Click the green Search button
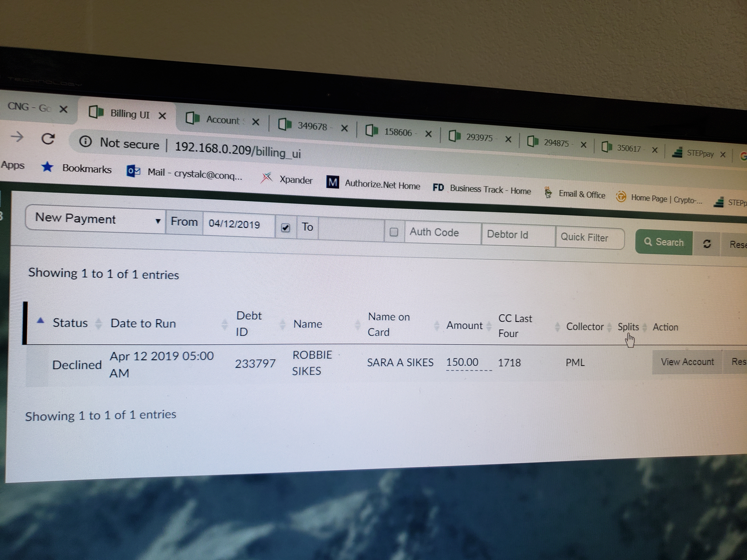The image size is (747, 560). [664, 242]
